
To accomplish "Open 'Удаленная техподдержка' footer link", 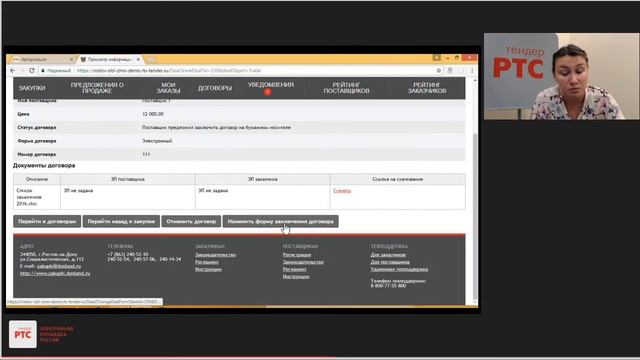I will point(399,269).
